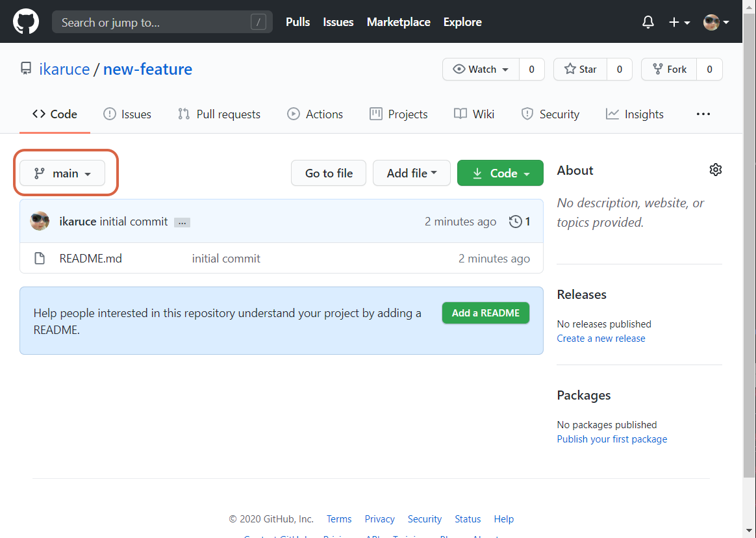Switch to the Insights tab
This screenshot has width=756, height=538.
[x=635, y=114]
